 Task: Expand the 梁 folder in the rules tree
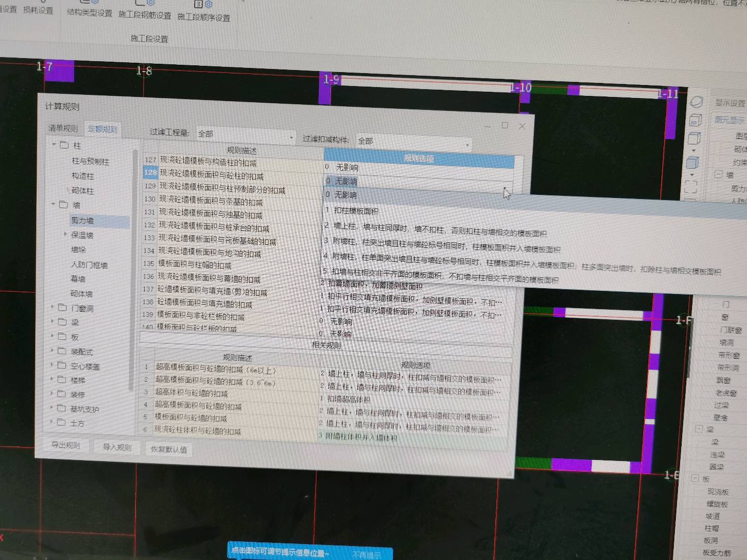(x=52, y=321)
